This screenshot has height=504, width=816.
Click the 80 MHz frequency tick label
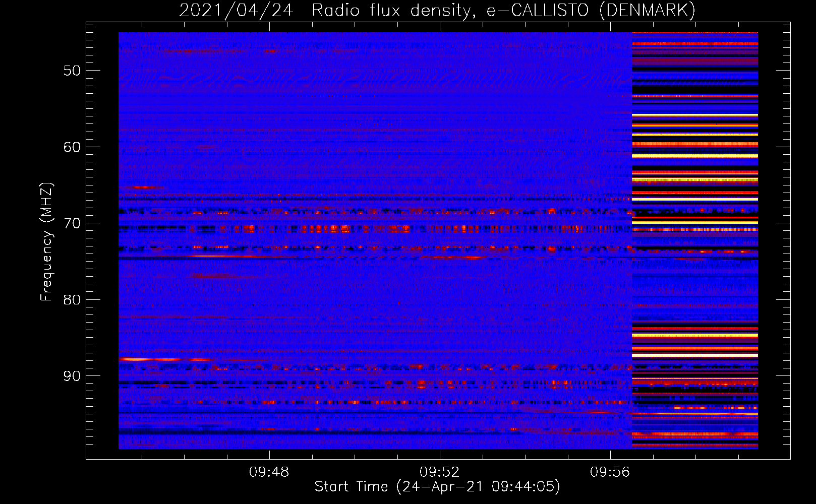[72, 300]
